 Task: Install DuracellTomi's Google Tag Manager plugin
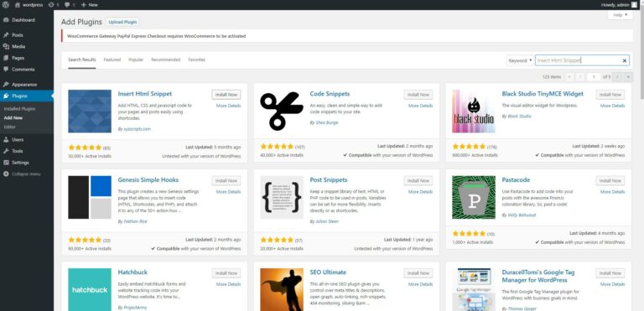[610, 273]
